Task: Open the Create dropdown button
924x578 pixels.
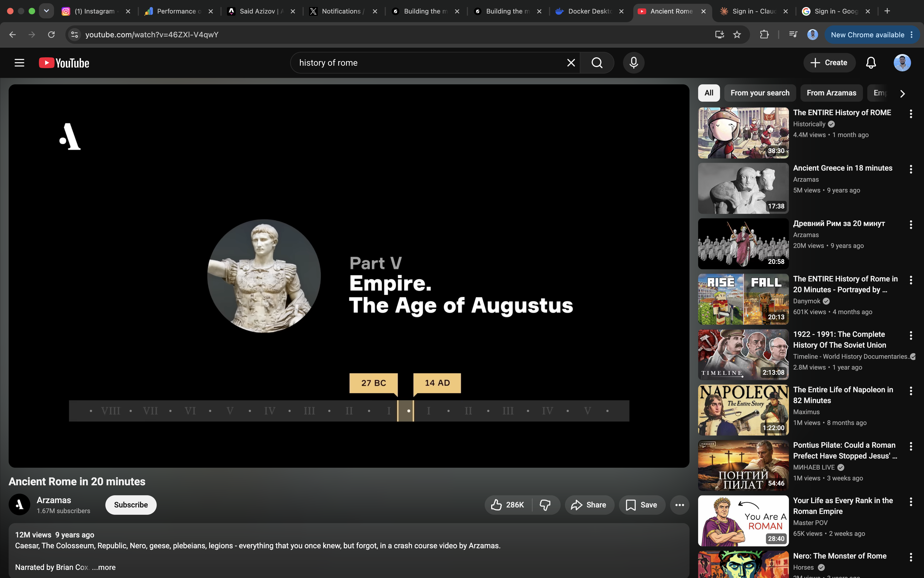Action: (829, 63)
